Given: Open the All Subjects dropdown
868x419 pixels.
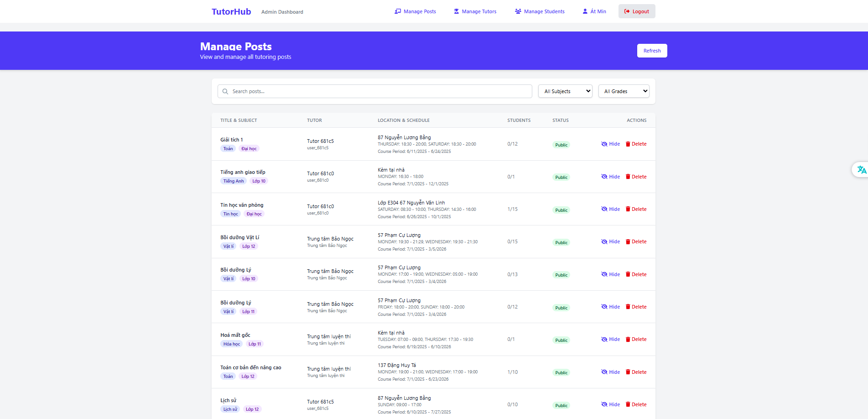Looking at the screenshot, I should (x=565, y=91).
